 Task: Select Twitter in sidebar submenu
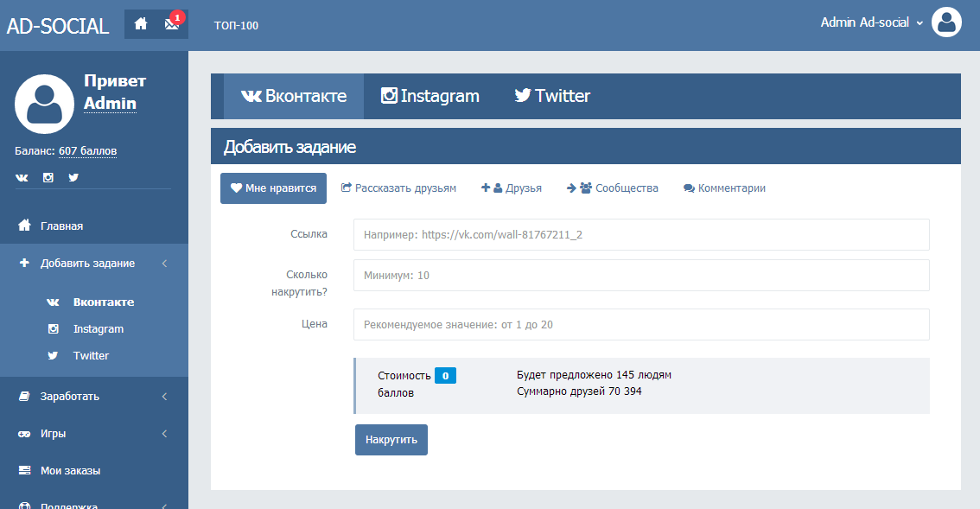[92, 356]
